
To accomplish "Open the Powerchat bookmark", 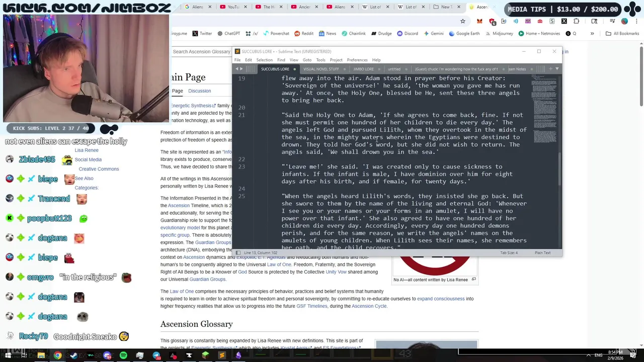I will (276, 34).
